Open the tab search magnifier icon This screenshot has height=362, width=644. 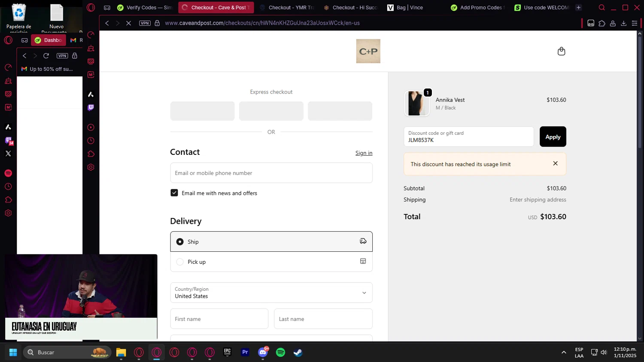pos(601,8)
